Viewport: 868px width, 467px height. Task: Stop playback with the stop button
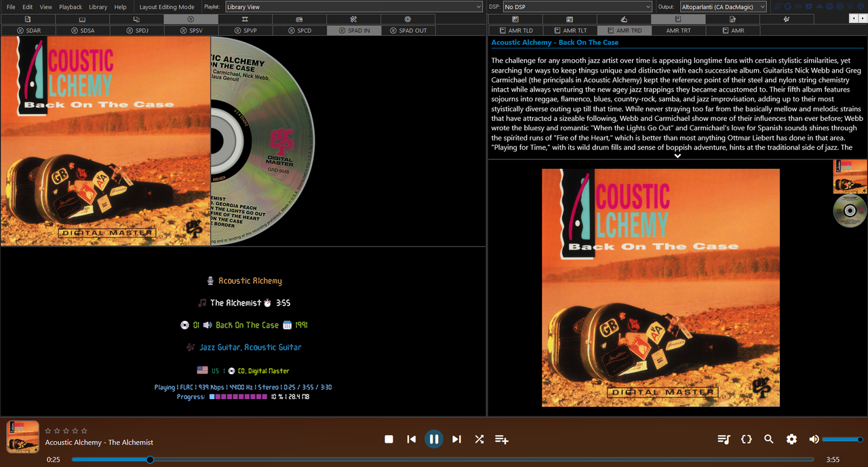point(389,439)
